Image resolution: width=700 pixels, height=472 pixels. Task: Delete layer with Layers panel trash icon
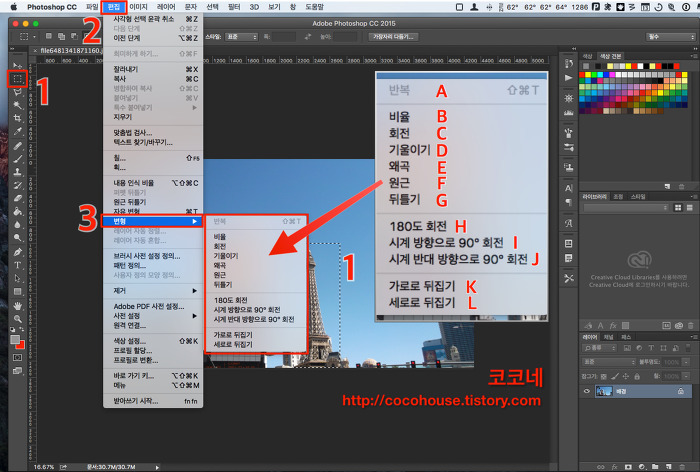[x=683, y=467]
